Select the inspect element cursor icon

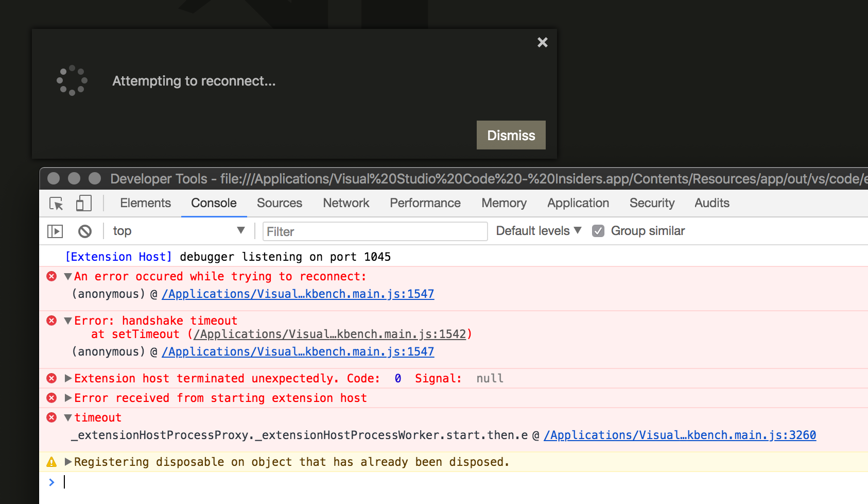click(55, 203)
